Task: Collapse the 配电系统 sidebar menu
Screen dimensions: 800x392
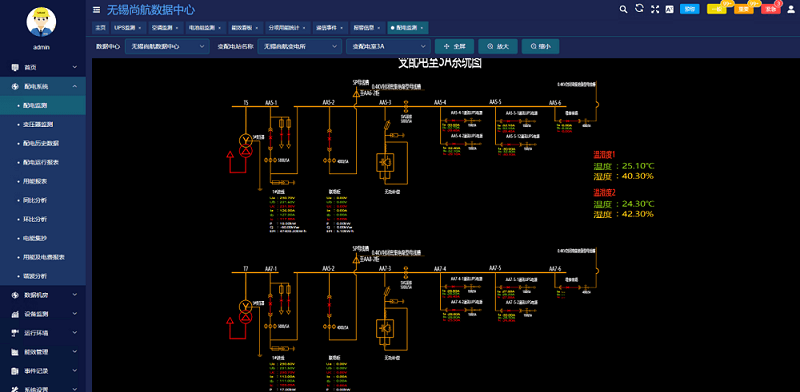Action: 43,86
